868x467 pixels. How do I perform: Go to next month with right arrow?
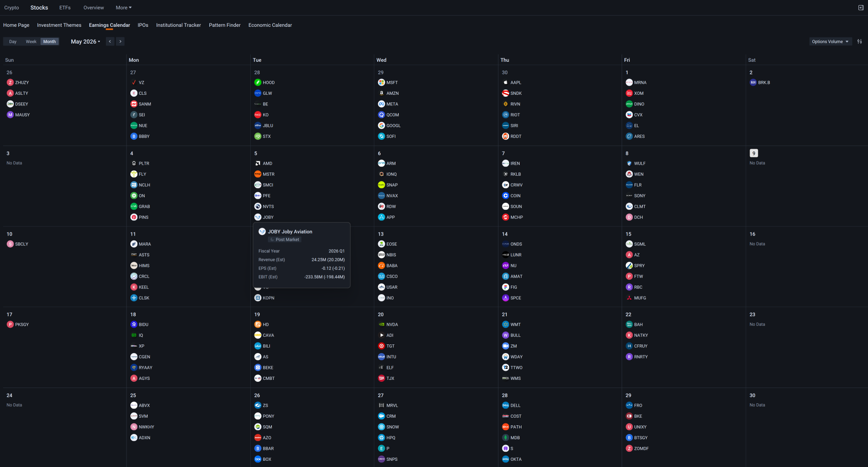(x=120, y=42)
